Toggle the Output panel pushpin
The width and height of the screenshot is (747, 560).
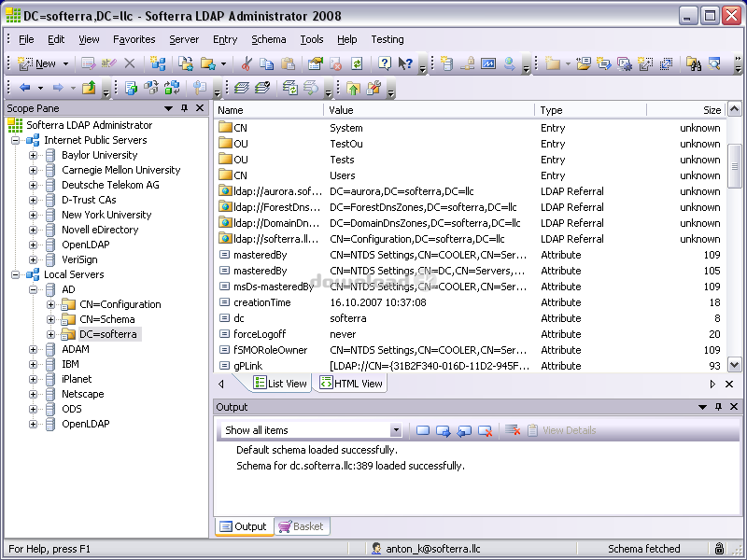[x=718, y=407]
